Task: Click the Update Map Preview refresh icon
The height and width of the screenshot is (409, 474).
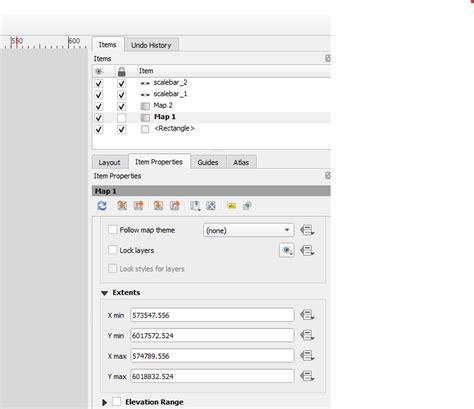Action: 102,206
